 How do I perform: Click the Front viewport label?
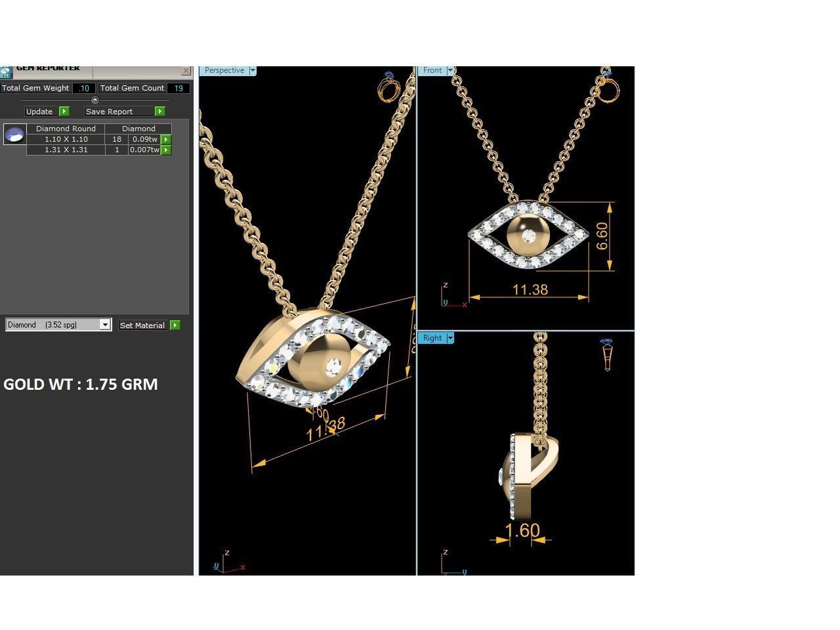432,70
